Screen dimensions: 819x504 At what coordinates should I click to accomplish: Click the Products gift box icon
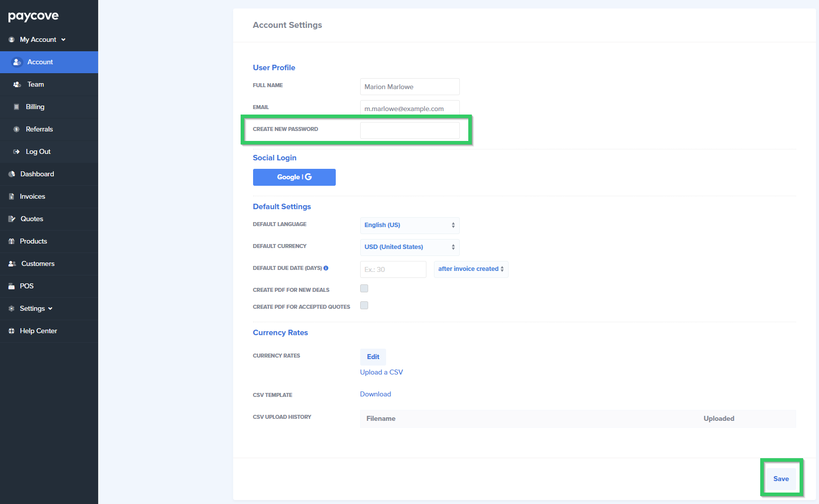click(11, 241)
